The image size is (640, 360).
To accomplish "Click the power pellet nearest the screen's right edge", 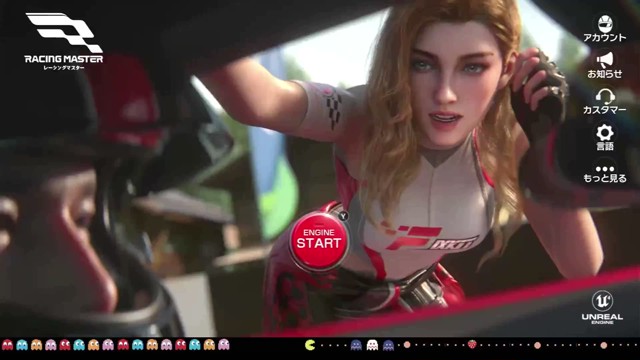I will (x=604, y=345).
